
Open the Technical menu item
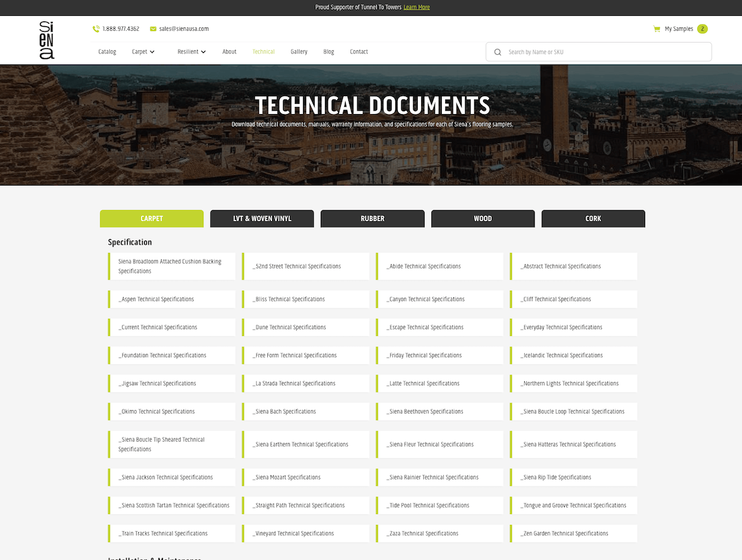point(264,52)
